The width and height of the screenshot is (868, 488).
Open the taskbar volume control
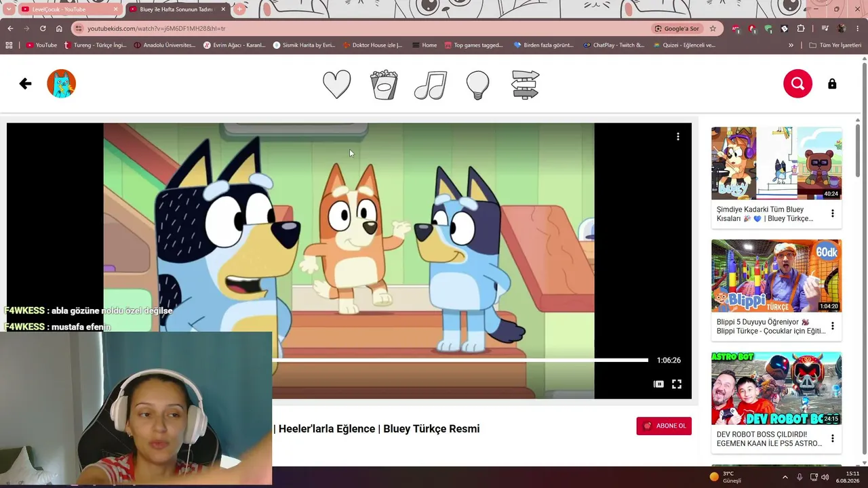point(825,477)
